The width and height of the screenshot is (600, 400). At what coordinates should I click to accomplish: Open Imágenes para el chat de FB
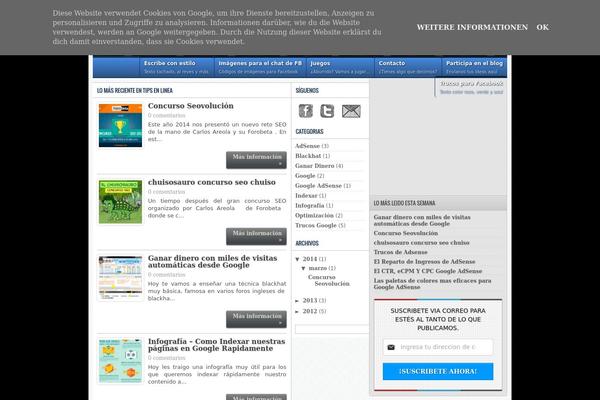pyautogui.click(x=260, y=67)
